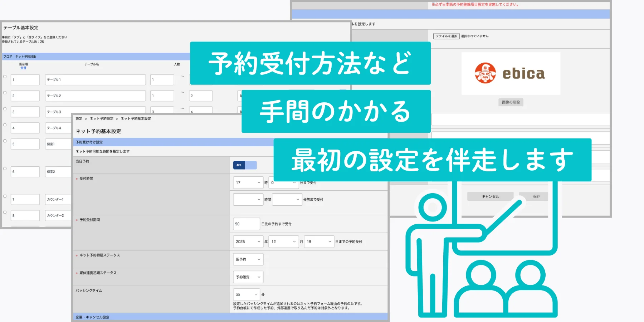The height and width of the screenshot is (322, 644).
Task: Click the display order field for 個室1
Action: point(25,144)
